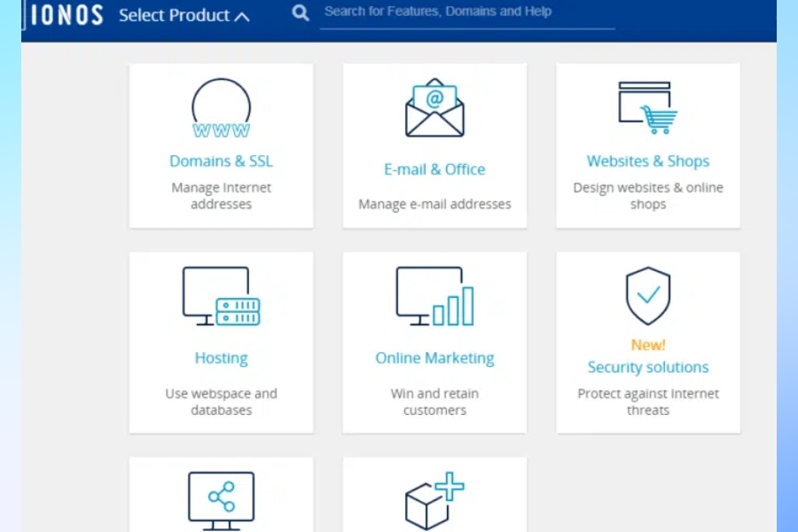
Task: Click 'Manage Internet addresses' text
Action: coord(222,195)
